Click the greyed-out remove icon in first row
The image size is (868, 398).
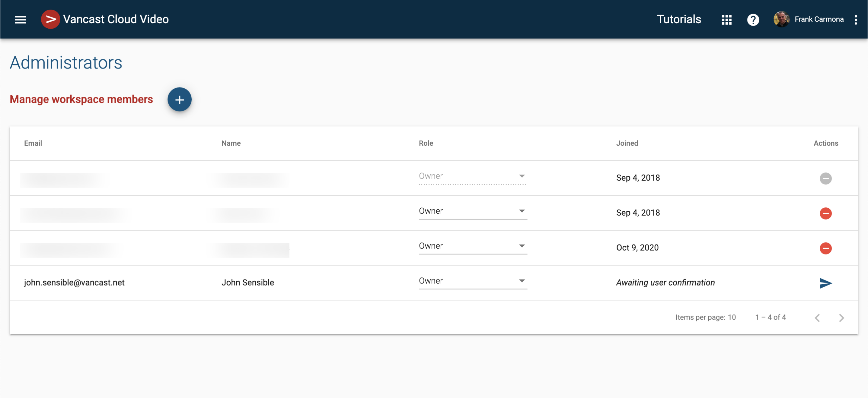pos(825,178)
